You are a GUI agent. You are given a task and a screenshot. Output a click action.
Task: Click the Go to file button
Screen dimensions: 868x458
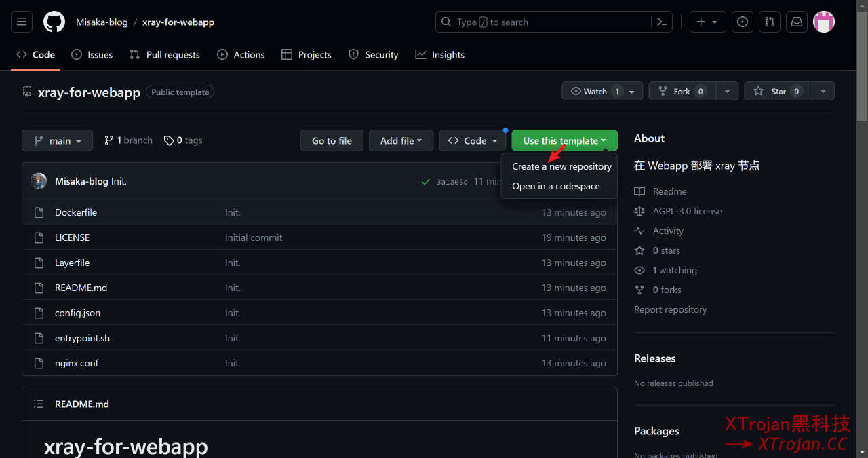(x=332, y=140)
